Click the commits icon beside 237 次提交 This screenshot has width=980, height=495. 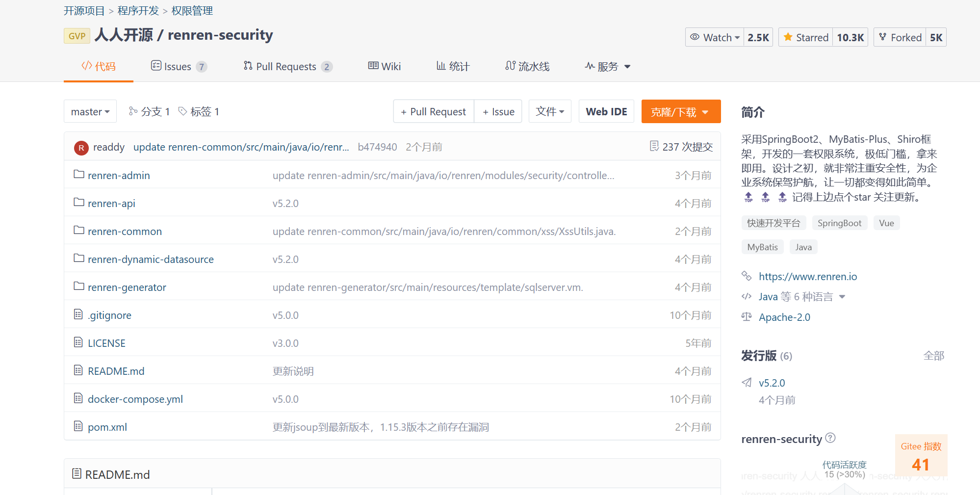[x=654, y=146]
